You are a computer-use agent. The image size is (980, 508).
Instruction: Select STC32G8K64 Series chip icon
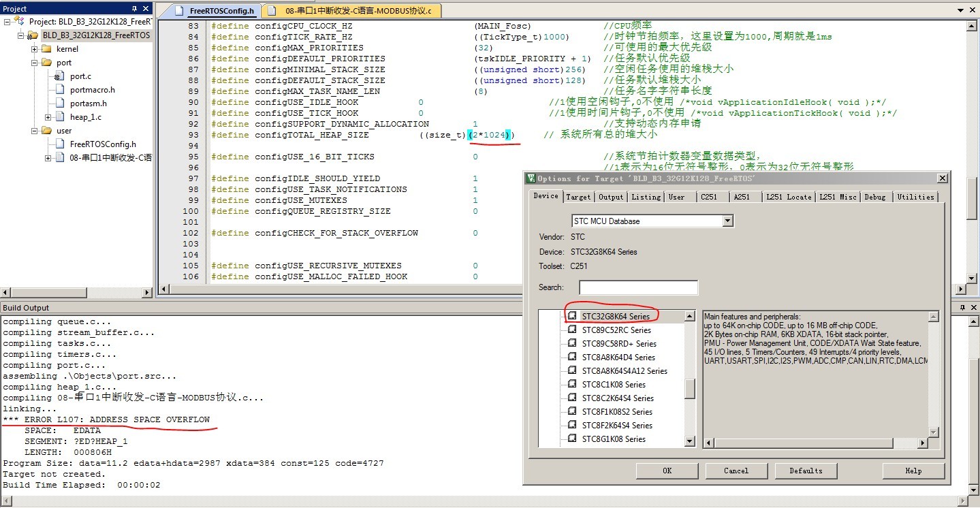point(573,317)
